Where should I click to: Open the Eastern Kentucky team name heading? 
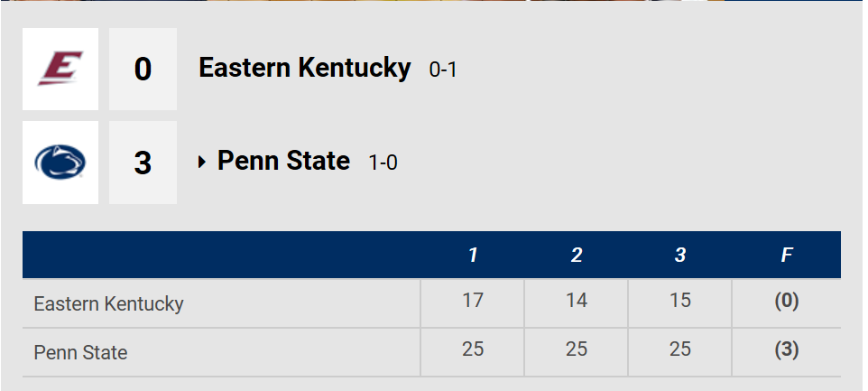pyautogui.click(x=304, y=68)
